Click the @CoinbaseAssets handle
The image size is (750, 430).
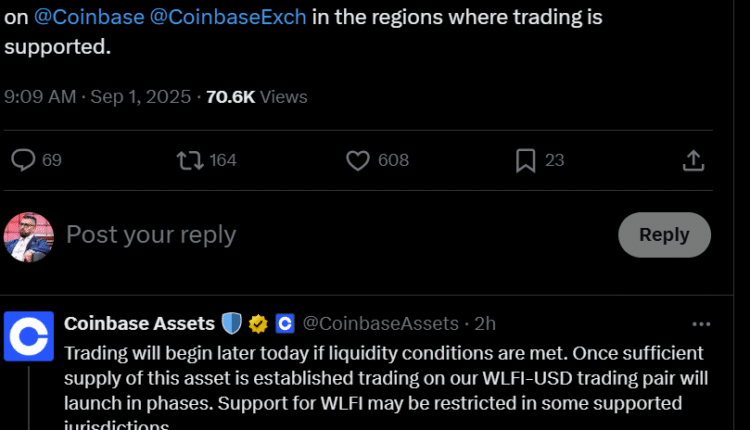click(380, 324)
